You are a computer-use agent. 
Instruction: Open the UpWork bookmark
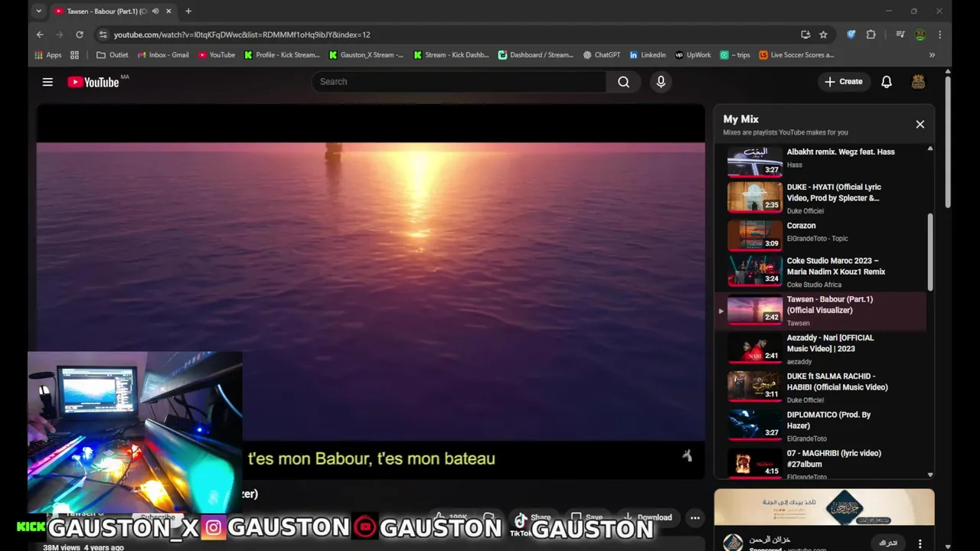(x=693, y=55)
